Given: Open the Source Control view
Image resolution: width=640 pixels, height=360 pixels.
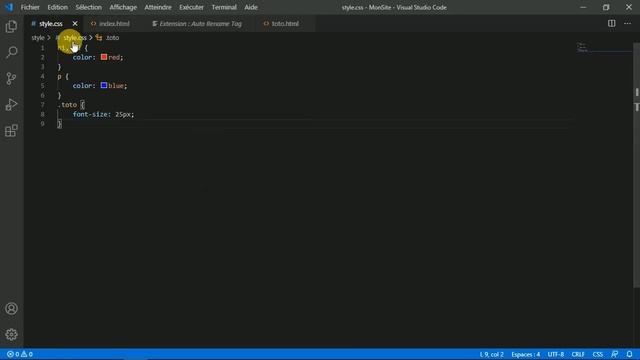Looking at the screenshot, I should [11, 78].
